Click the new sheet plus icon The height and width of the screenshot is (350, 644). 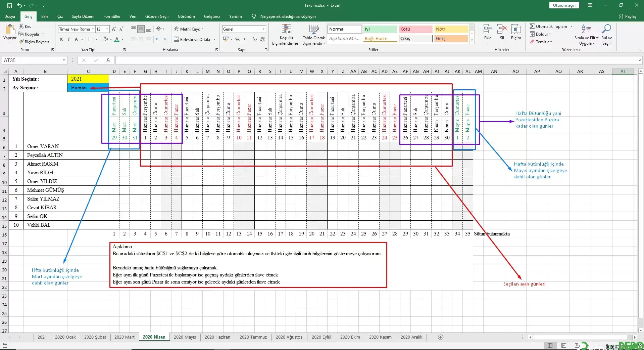click(441, 337)
